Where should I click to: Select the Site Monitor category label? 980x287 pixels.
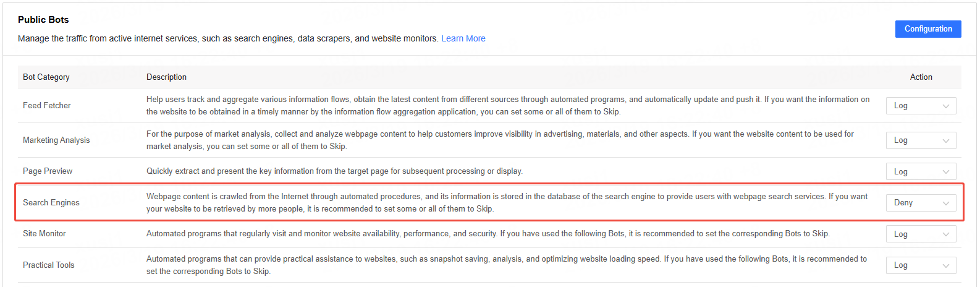tap(44, 234)
